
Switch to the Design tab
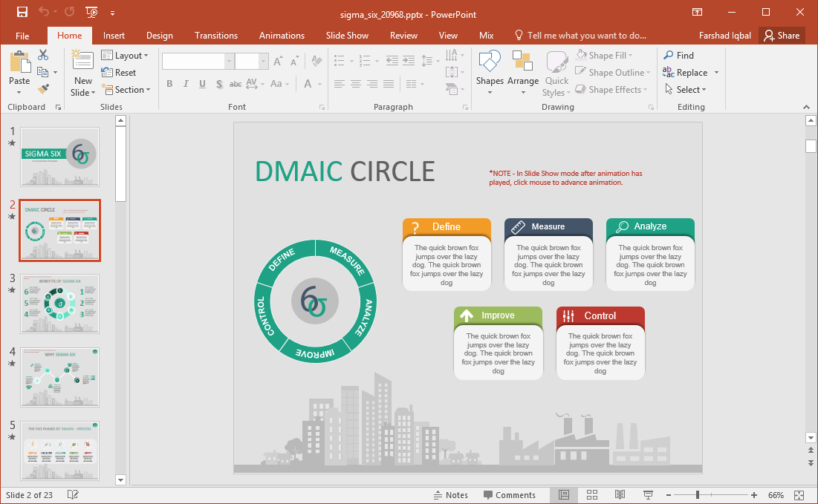pyautogui.click(x=159, y=36)
